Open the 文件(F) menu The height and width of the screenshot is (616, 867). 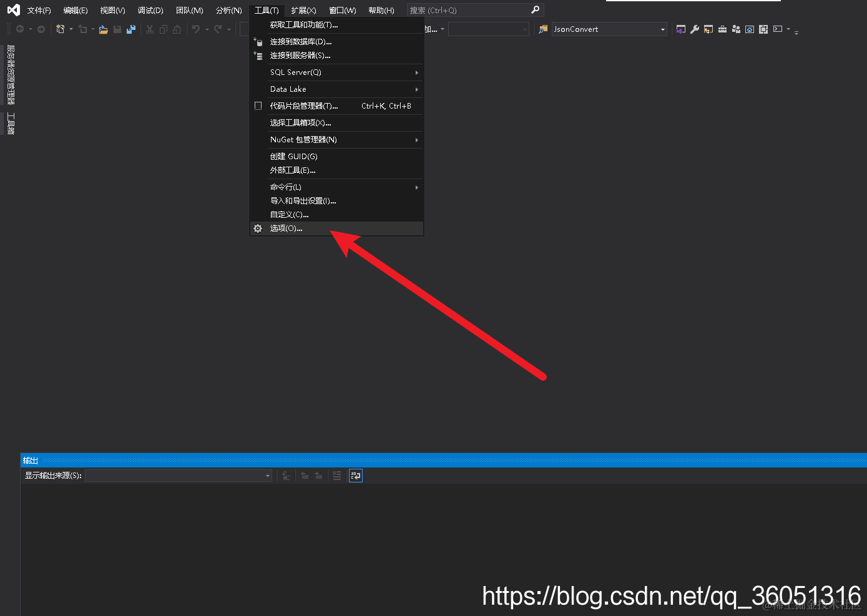tap(39, 11)
